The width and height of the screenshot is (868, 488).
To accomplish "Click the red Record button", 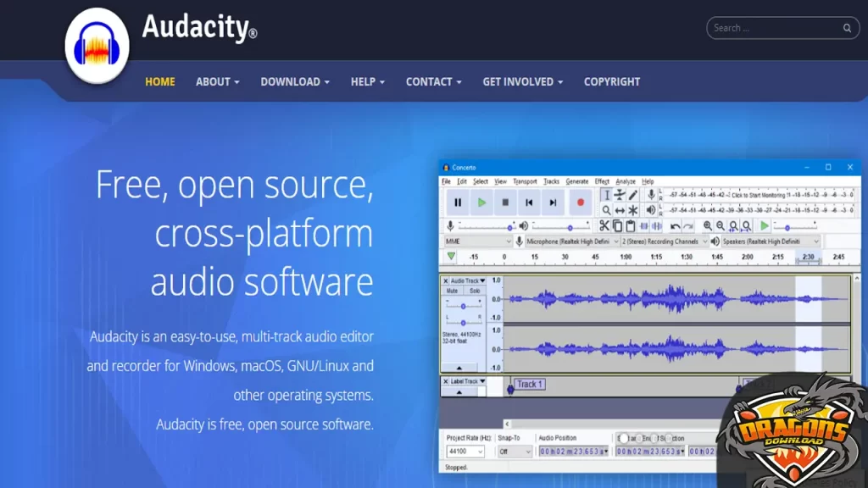I will pos(581,202).
